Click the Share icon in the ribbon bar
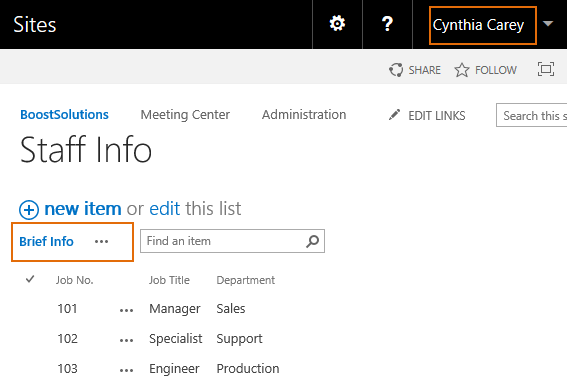This screenshot has width=567, height=382. (x=396, y=70)
